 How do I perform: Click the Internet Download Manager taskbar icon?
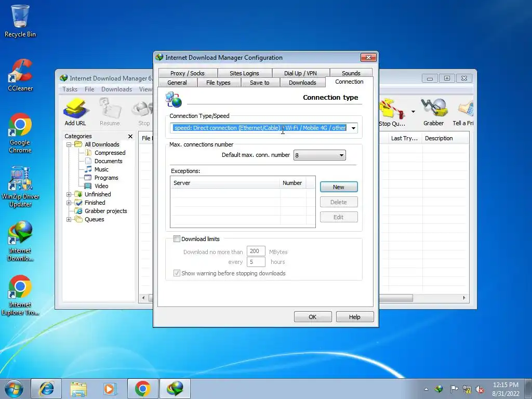coord(175,389)
